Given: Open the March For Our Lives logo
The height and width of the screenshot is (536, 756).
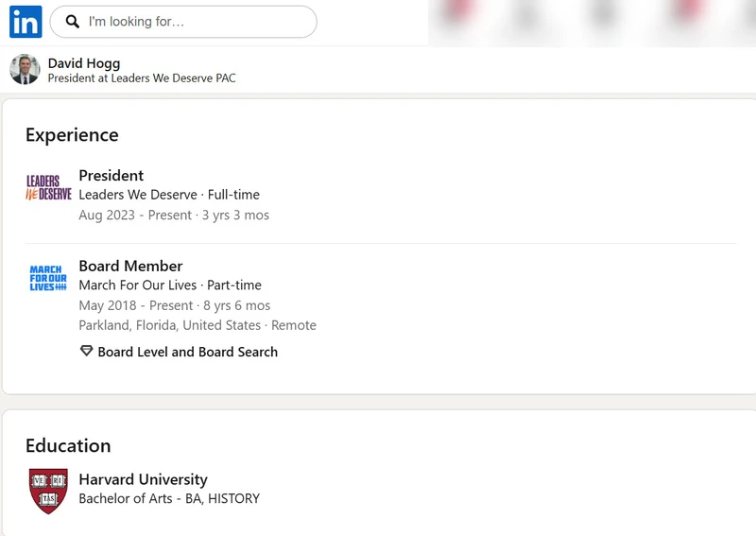Looking at the screenshot, I should click(48, 278).
